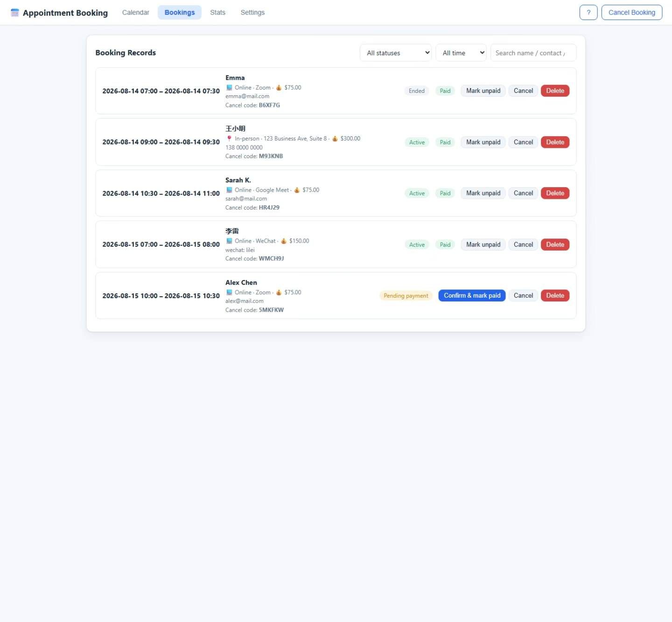Click the laptop icon in 李雷's booking

[229, 241]
